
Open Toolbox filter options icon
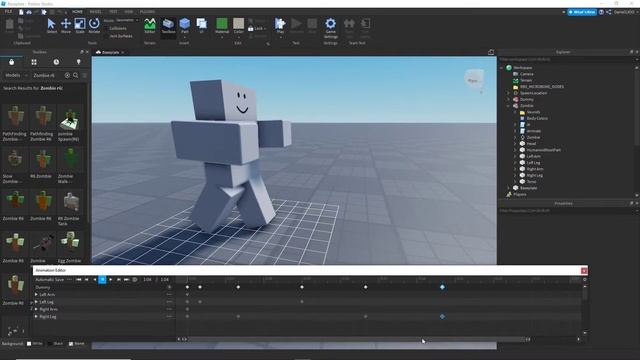click(84, 76)
